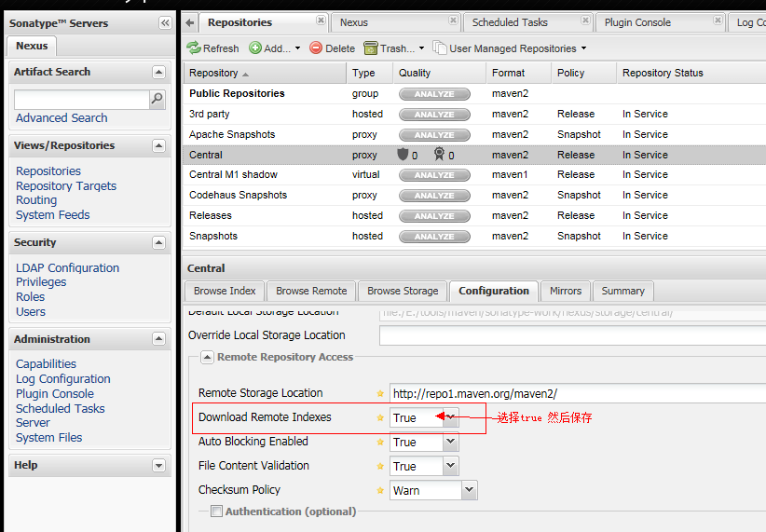Viewport: 766px width, 532px height.
Task: Click the license badge icon in Central row
Action: point(439,155)
